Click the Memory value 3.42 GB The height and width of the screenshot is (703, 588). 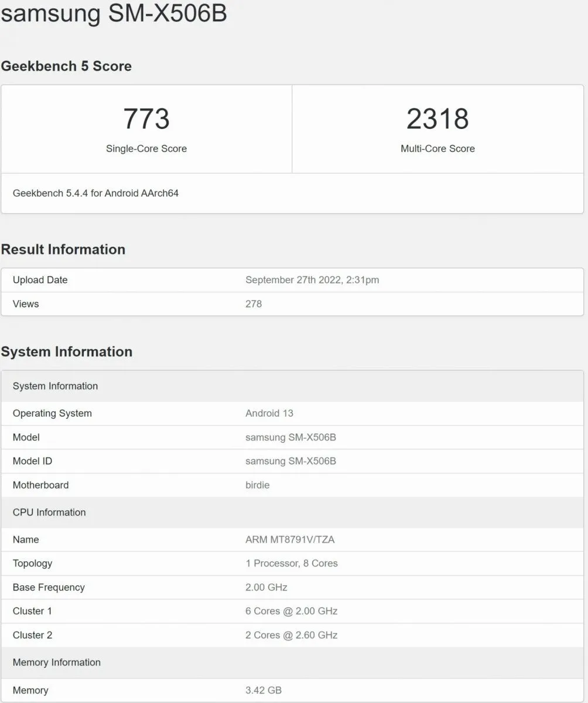tap(264, 690)
